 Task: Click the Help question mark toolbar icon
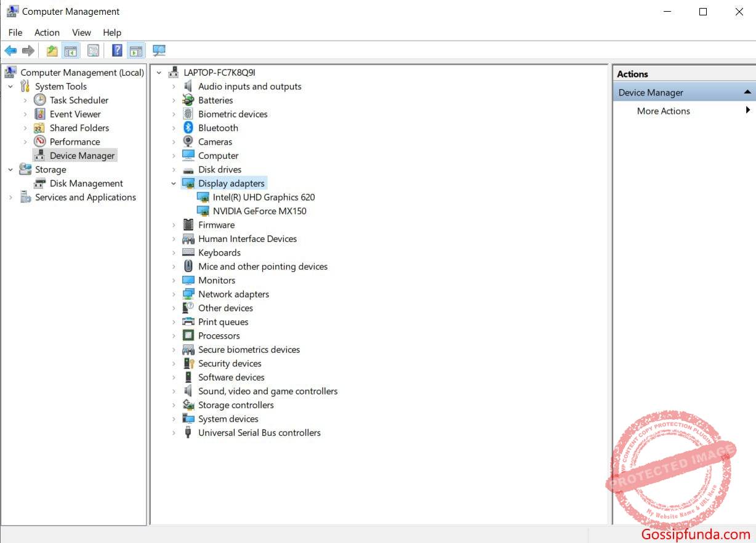pos(116,50)
